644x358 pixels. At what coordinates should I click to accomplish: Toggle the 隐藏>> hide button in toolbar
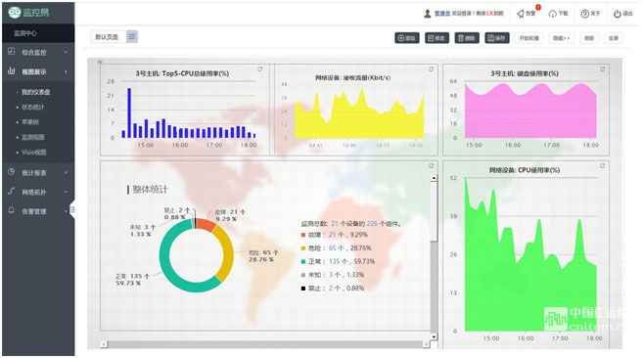coord(561,38)
